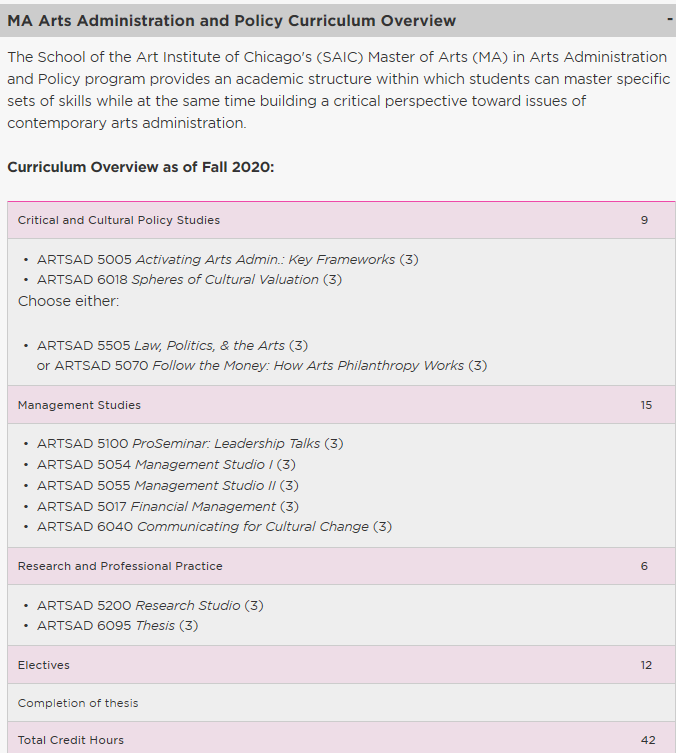Click the Completion of thesis row
This screenshot has width=676, height=753.
coord(341,703)
